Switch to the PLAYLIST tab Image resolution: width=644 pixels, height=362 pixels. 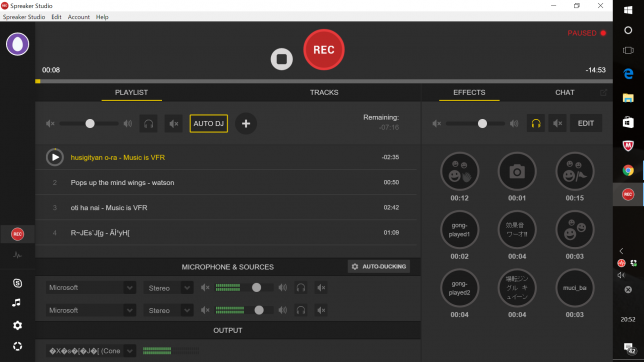pyautogui.click(x=131, y=92)
